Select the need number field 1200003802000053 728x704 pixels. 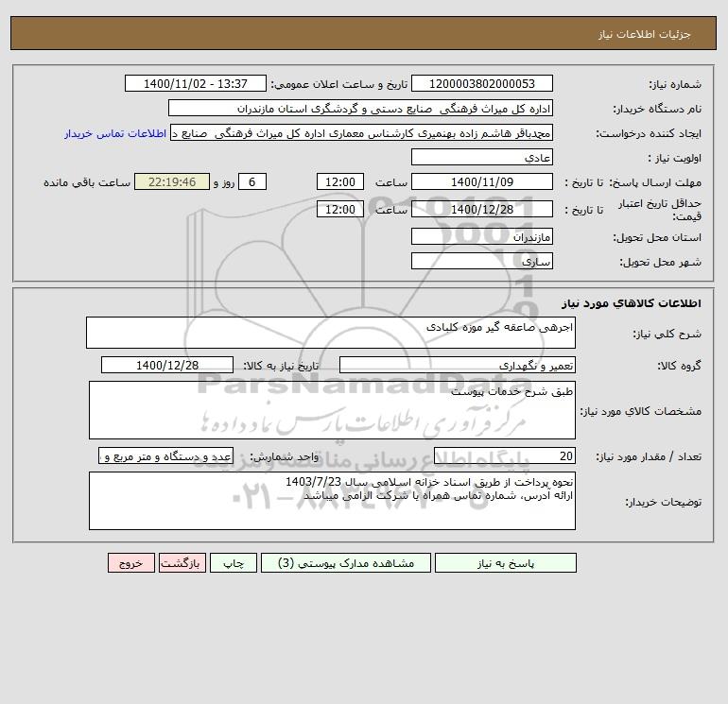(482, 83)
